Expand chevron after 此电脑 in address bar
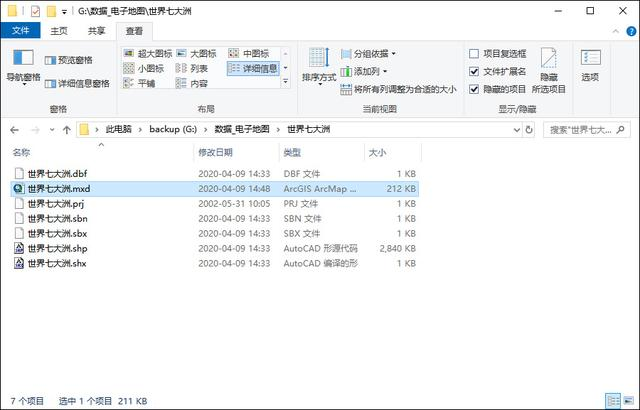Image resolution: width=640 pixels, height=410 pixels. [140, 130]
